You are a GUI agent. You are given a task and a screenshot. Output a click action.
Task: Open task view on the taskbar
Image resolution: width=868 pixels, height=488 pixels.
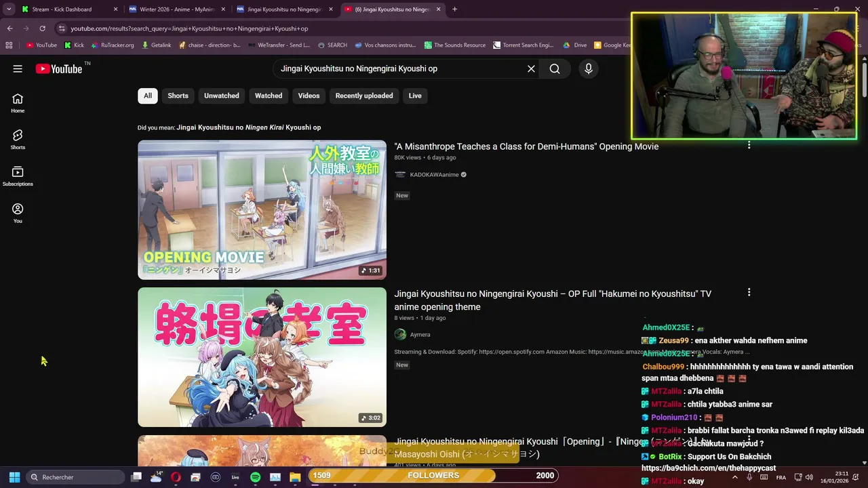136,477
